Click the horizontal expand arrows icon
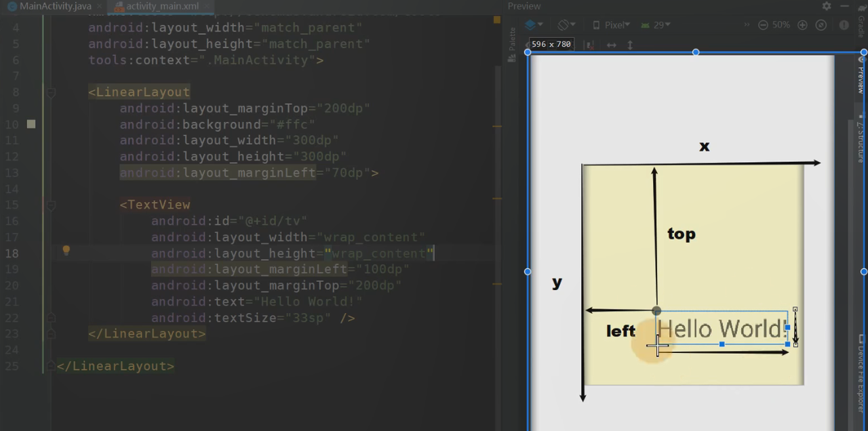The image size is (868, 431). click(612, 45)
